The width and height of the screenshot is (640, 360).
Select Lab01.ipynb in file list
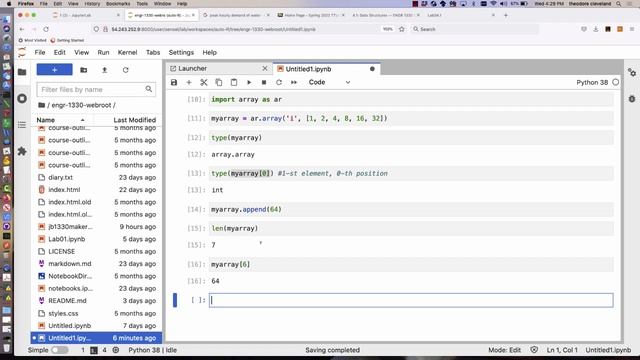[96, 239]
